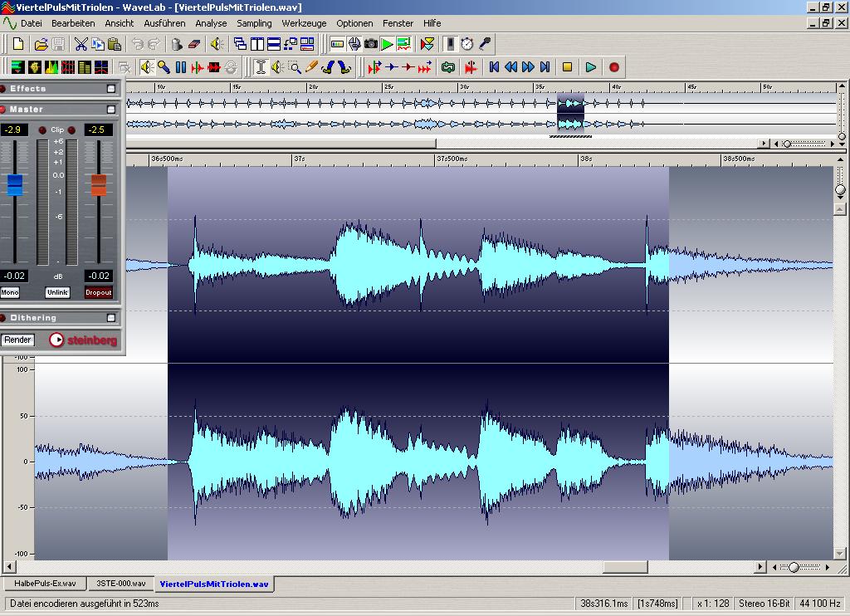
Task: Click the microphone icon in the top toolbar
Action: tap(485, 44)
